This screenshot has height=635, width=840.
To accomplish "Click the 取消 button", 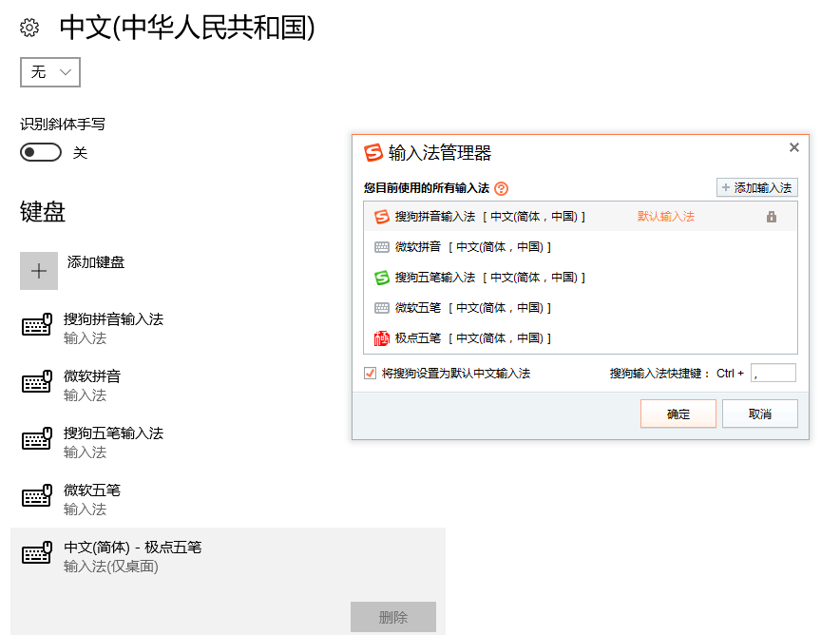I will [759, 414].
